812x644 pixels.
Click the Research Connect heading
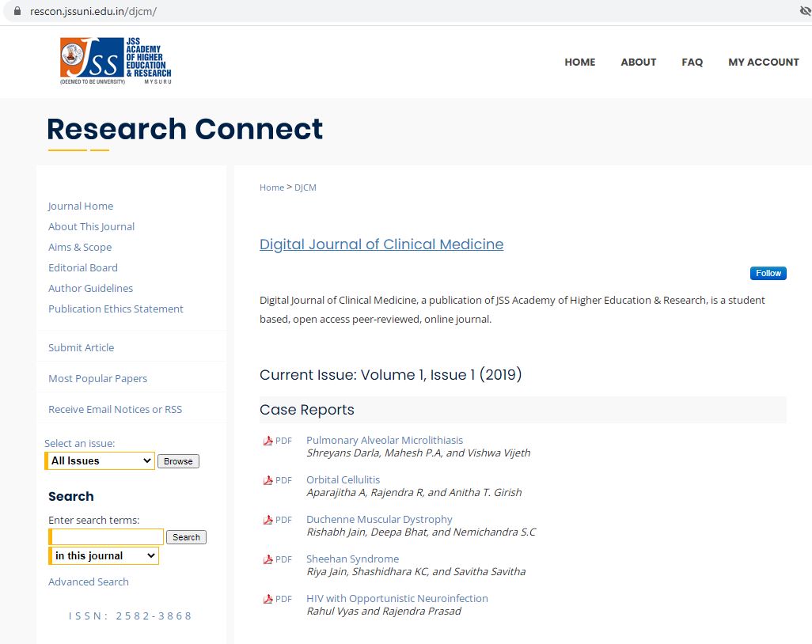(185, 129)
